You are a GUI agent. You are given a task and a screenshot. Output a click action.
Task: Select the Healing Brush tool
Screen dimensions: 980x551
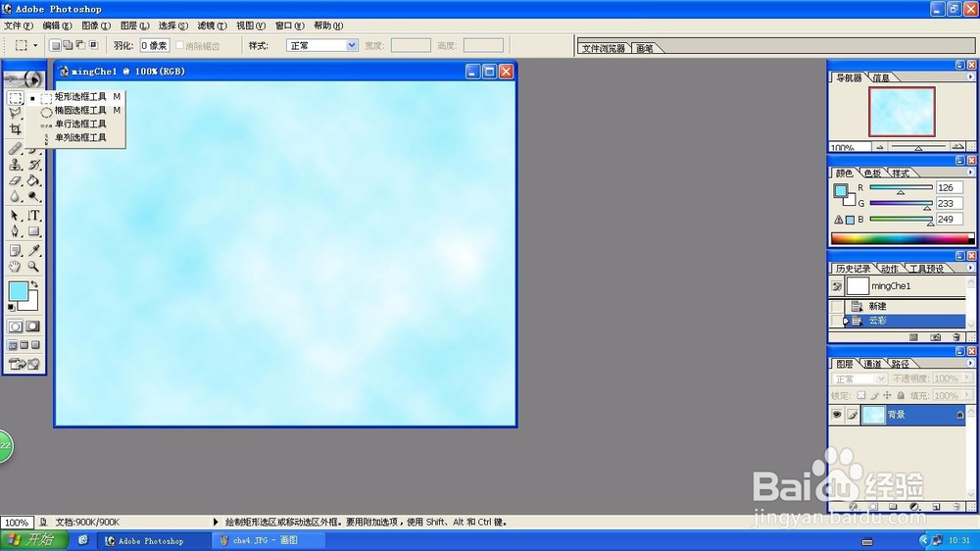coord(15,149)
